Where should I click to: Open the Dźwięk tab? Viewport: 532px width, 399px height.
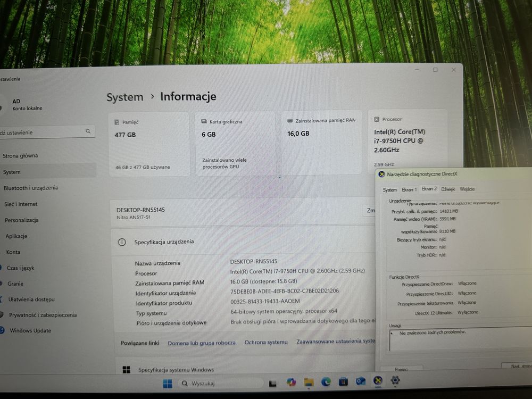click(x=448, y=189)
